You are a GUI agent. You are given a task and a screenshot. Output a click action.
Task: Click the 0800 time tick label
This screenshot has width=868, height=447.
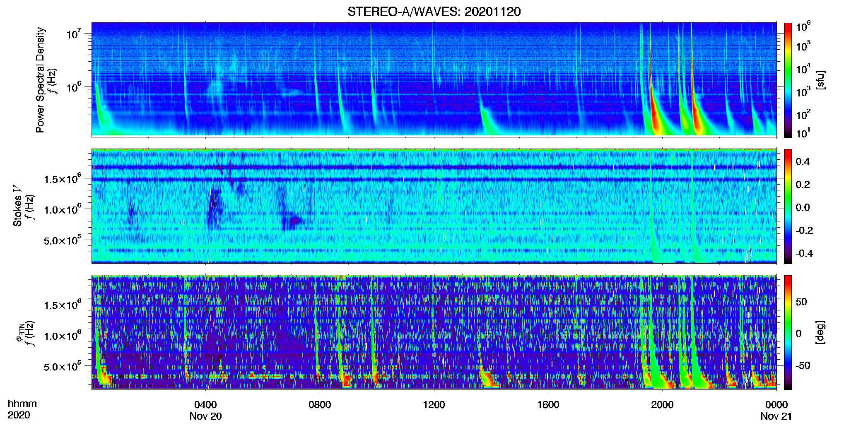[320, 404]
